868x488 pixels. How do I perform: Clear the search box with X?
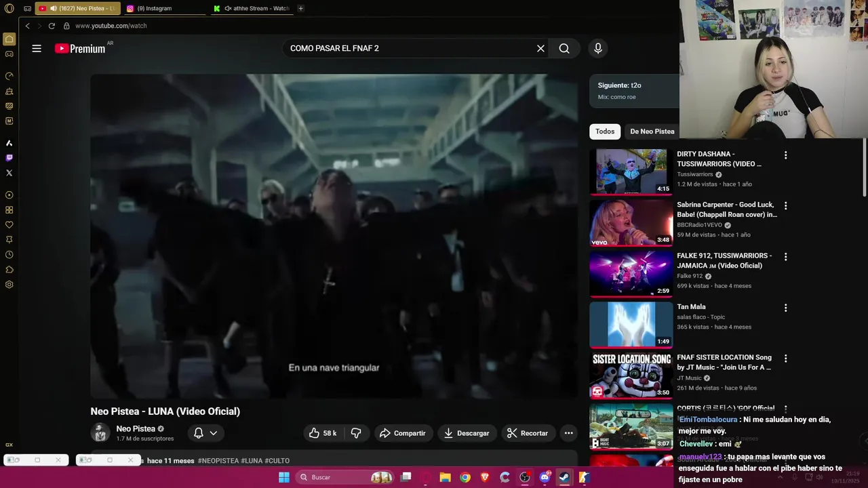[x=540, y=48]
